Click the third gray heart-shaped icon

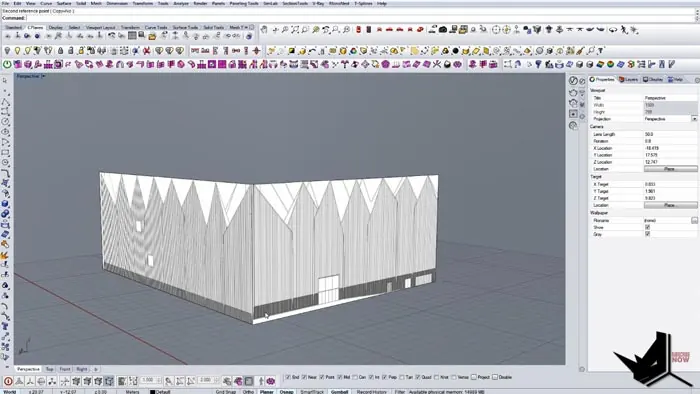[179, 51]
